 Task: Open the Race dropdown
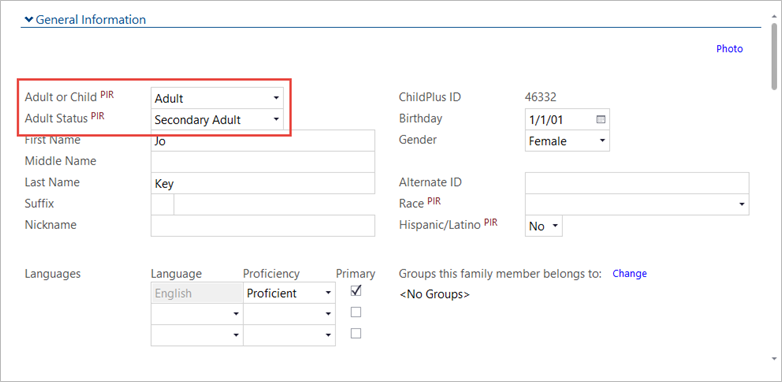[x=637, y=204]
